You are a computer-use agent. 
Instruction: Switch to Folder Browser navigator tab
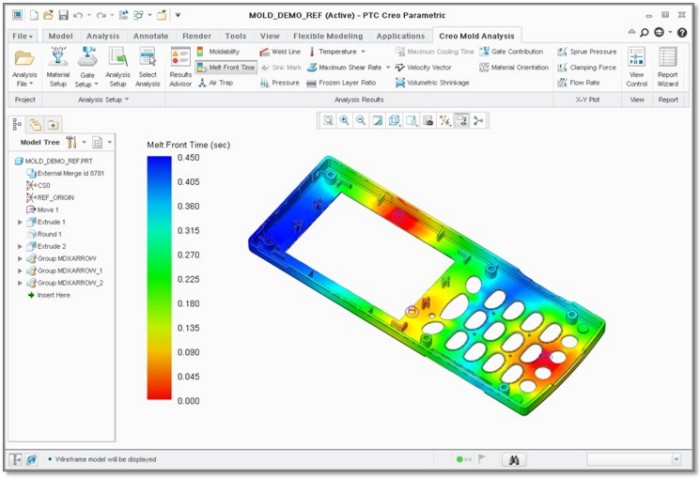pyautogui.click(x=35, y=125)
